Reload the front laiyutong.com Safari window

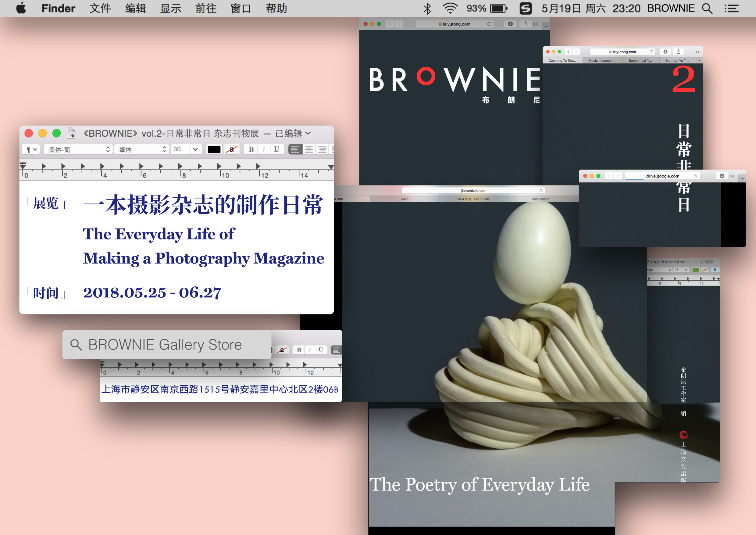(651, 51)
